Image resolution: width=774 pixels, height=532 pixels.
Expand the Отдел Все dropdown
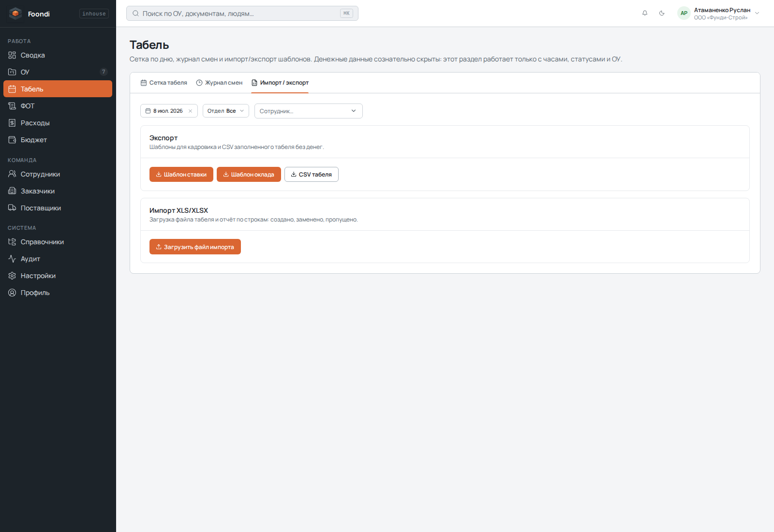point(225,111)
